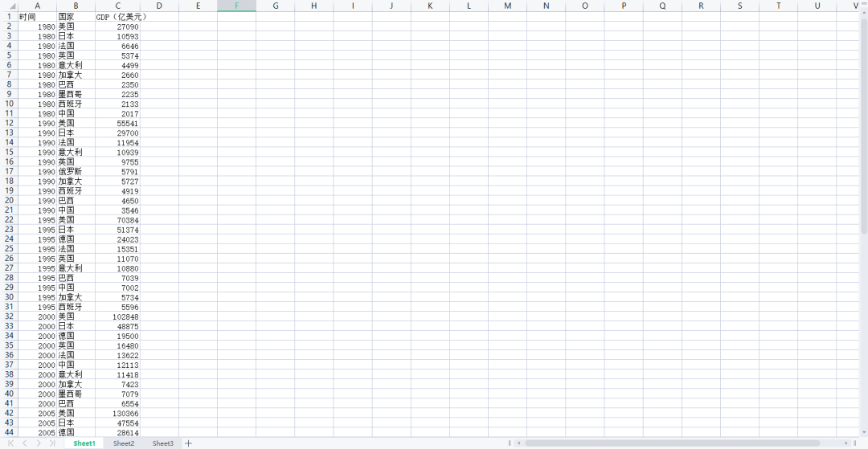Select cell with 时间 header

pos(37,17)
